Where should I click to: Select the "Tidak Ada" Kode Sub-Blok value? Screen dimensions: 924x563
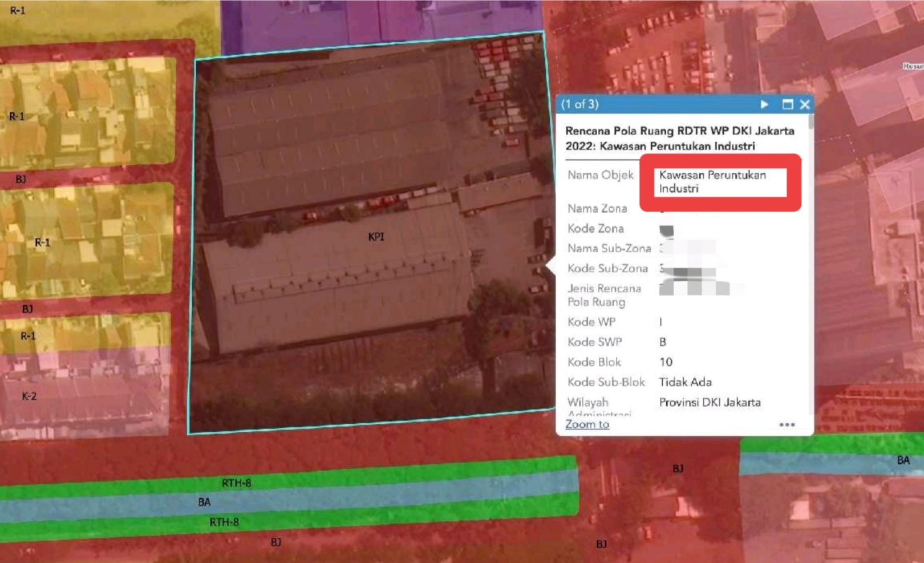coord(685,382)
